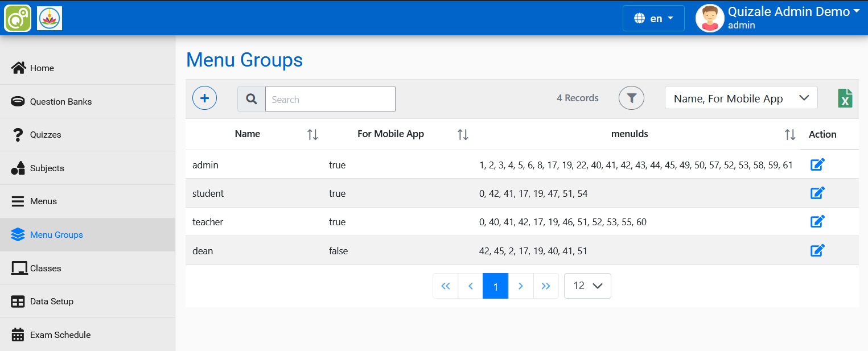Edit the dean menu group
The height and width of the screenshot is (351, 868).
tap(818, 250)
